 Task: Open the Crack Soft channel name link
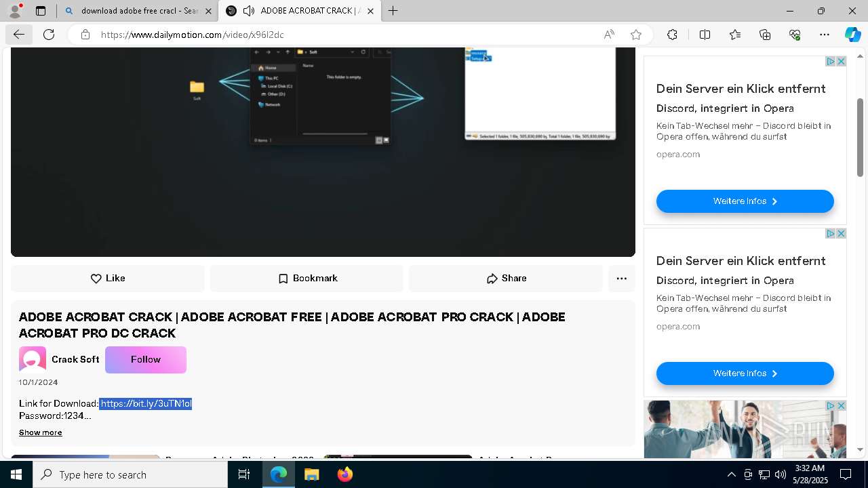(x=75, y=360)
